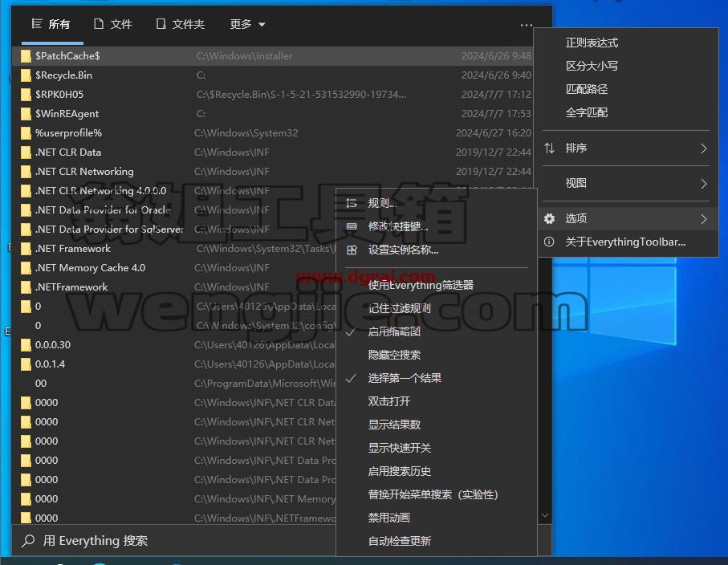Open 修改快捷键... entry

(437, 226)
